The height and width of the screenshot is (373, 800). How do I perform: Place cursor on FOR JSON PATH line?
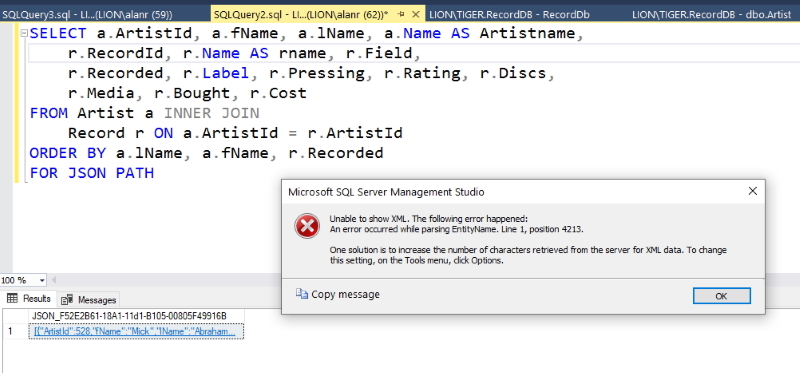coord(92,173)
